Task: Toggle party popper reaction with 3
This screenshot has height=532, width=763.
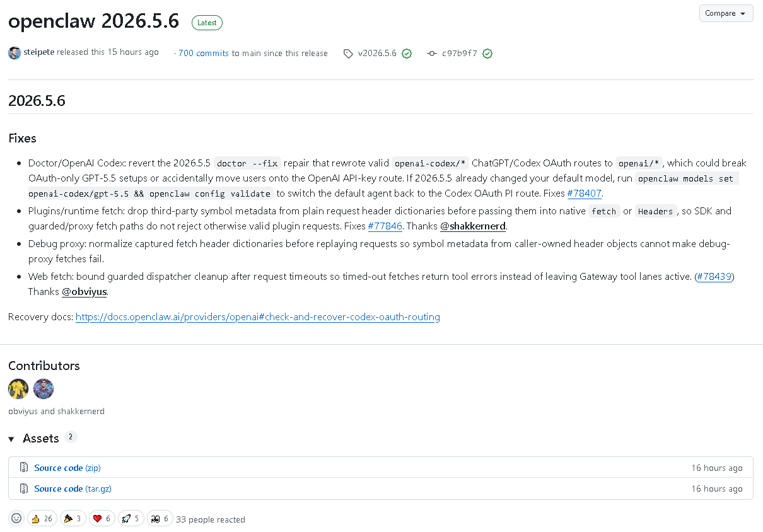Action: pos(73,518)
